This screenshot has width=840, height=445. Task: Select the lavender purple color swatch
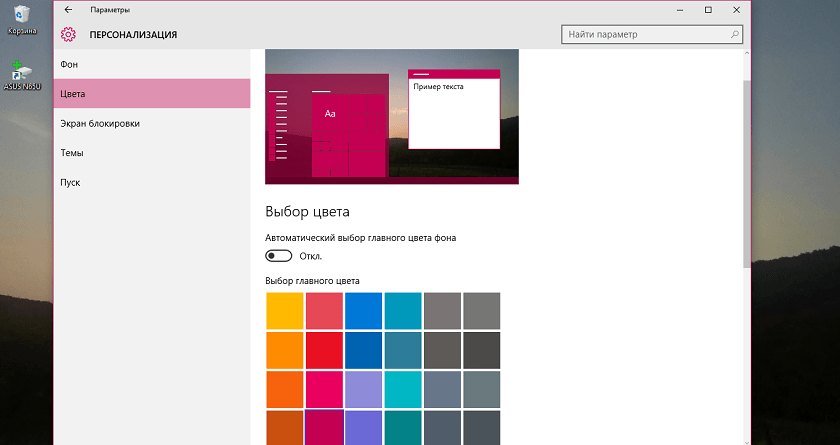point(364,389)
